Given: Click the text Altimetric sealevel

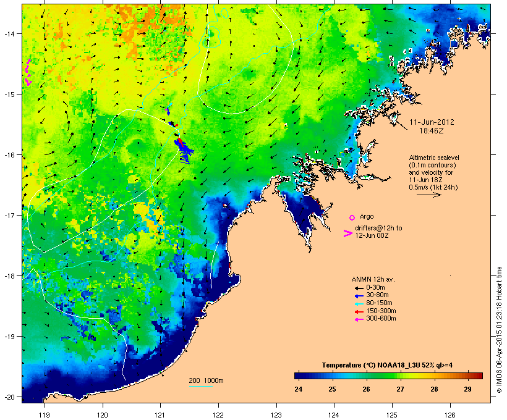Looking at the screenshot, I should pyautogui.click(x=434, y=157).
